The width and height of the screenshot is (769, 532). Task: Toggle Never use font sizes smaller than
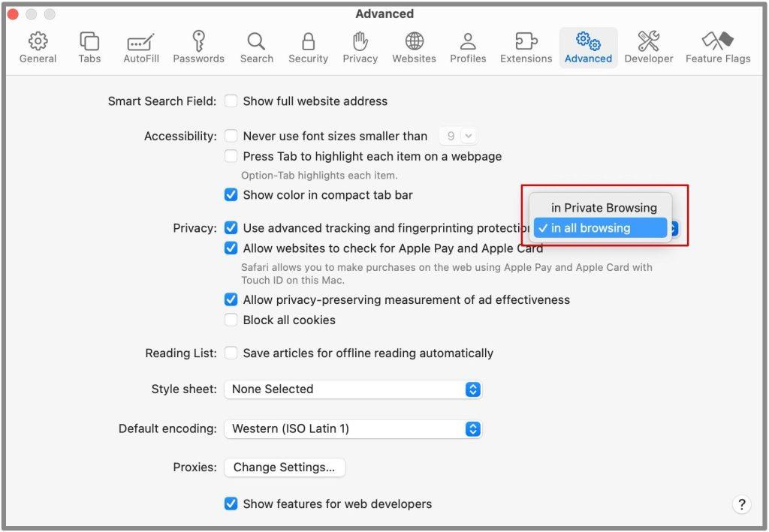click(231, 136)
